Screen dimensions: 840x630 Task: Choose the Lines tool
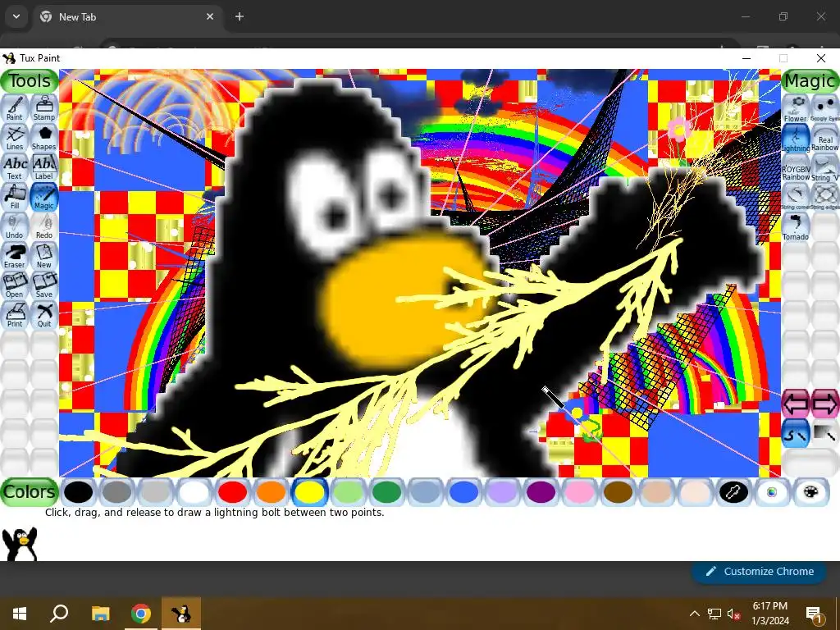coord(15,138)
